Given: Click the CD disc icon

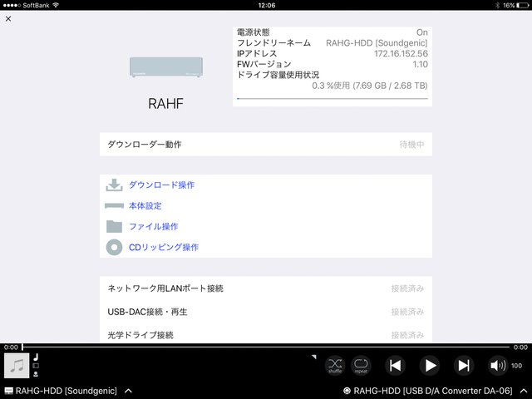Looking at the screenshot, I should (x=114, y=247).
